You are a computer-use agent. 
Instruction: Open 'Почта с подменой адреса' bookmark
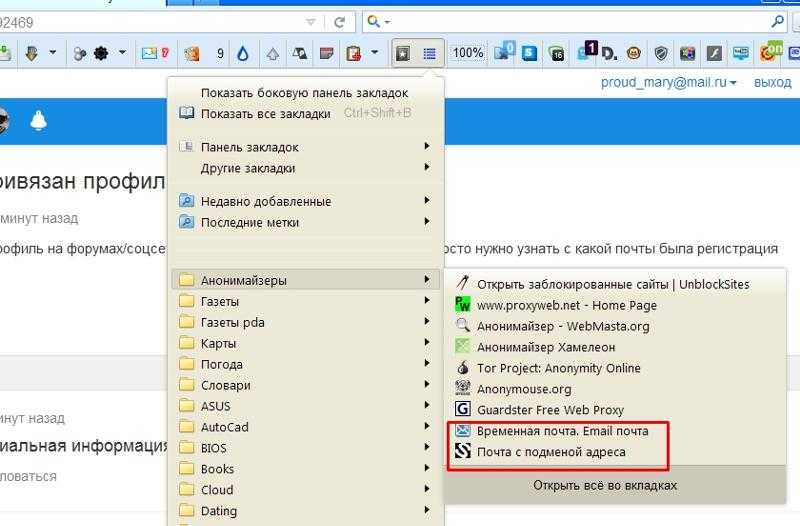(615, 452)
